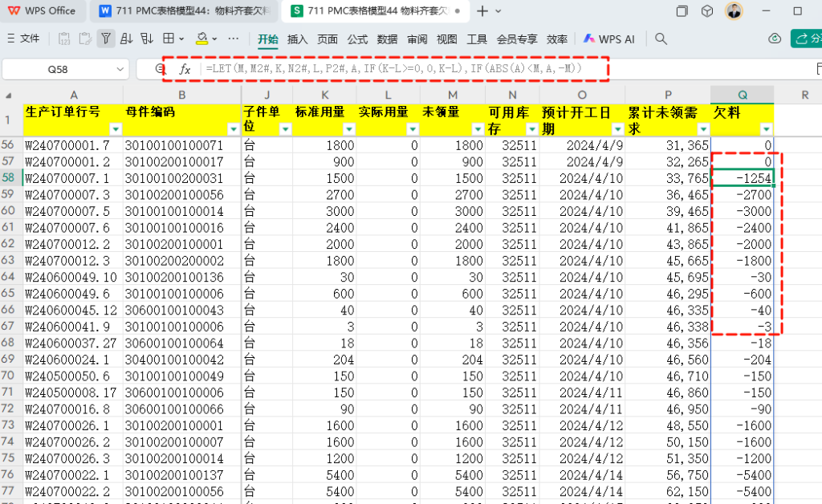Viewport: 822px width, 504px height.
Task: Expand the borders dropdown arrow
Action: [181, 39]
